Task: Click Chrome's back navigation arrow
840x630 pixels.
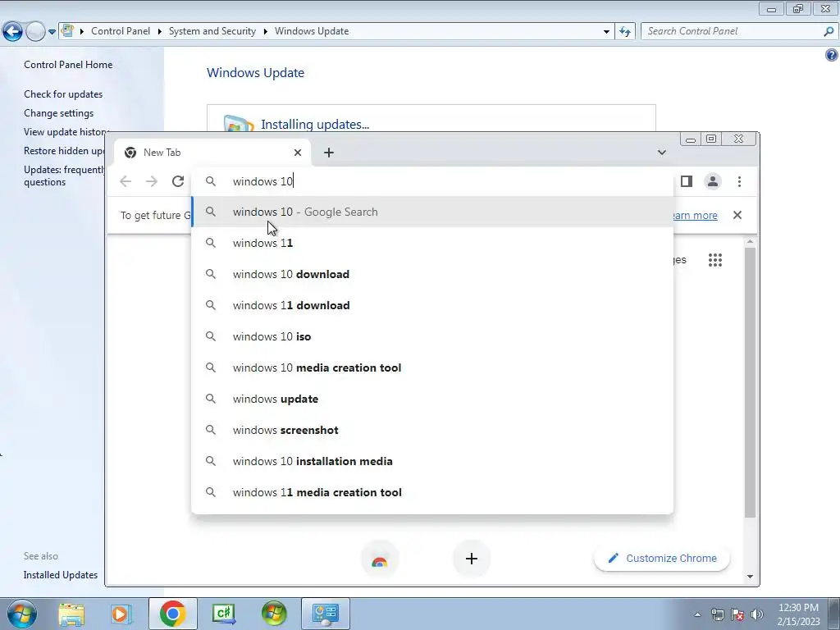Action: coord(126,181)
